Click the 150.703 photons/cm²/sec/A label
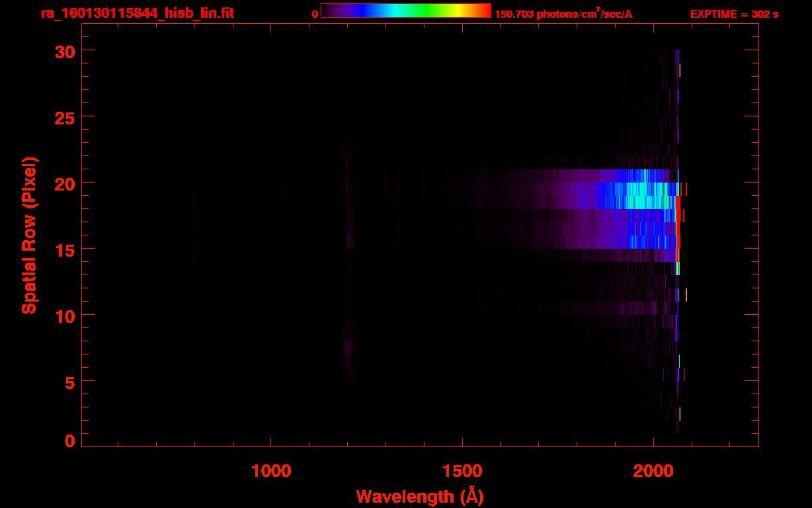Viewport: 812px width, 508px height. (x=563, y=13)
